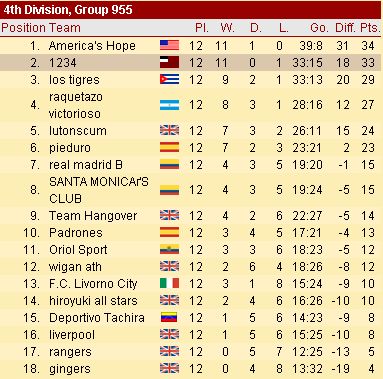
Task: Click the USA flag beside America's Hope
Action: click(169, 45)
